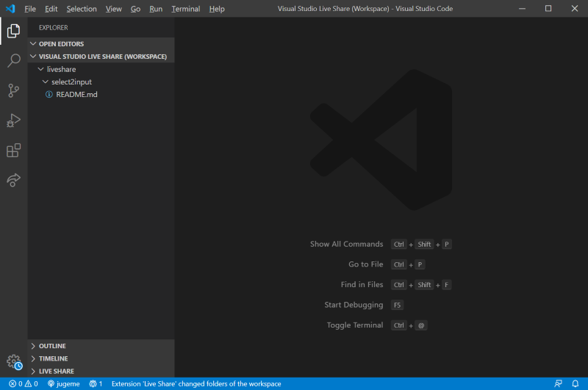Click the README.md info file icon
Screen dimensions: 588x390
pos(49,95)
